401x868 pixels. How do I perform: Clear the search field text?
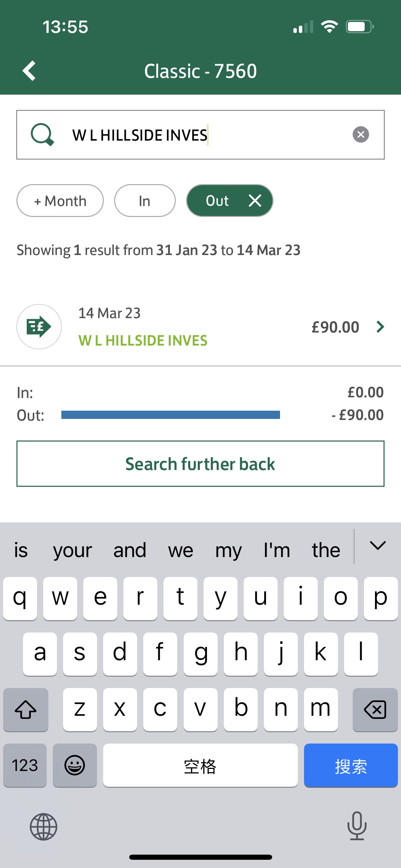[361, 134]
